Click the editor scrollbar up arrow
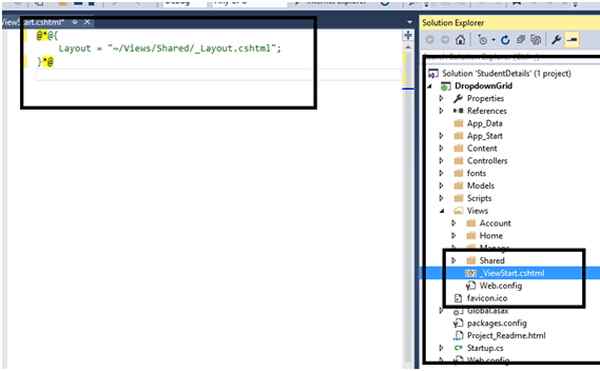This screenshot has height=371, width=600. click(408, 47)
